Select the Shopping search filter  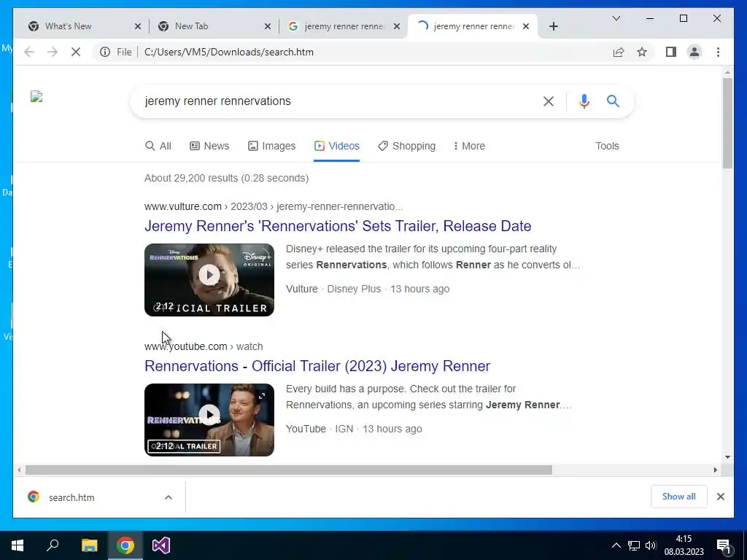407,146
